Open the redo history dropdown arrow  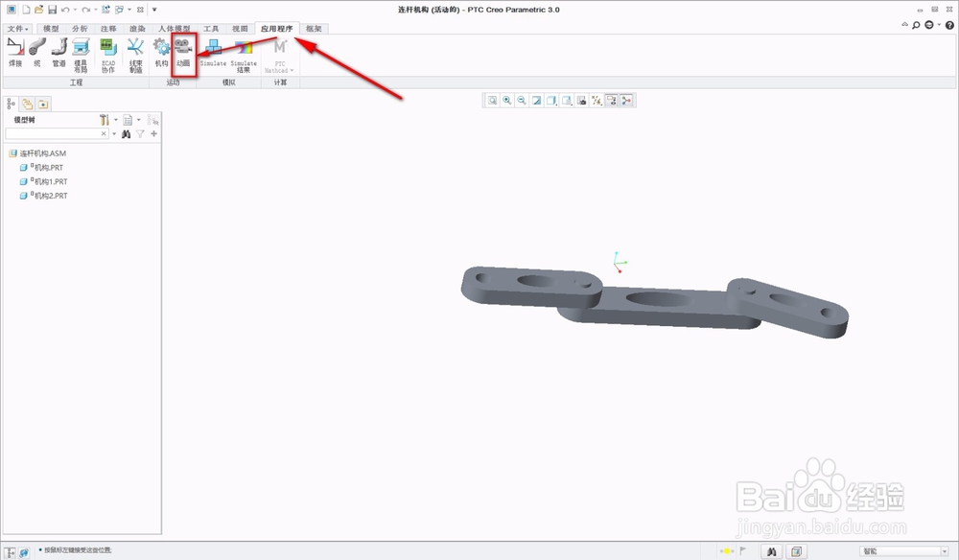click(96, 10)
